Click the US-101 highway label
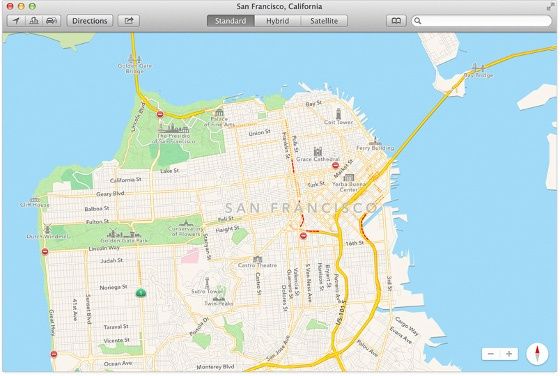 point(341,313)
